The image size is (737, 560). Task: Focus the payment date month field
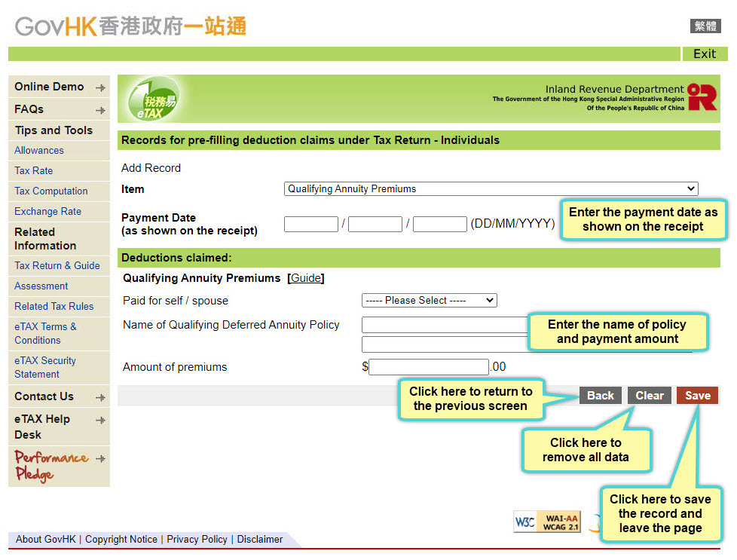pyautogui.click(x=375, y=224)
